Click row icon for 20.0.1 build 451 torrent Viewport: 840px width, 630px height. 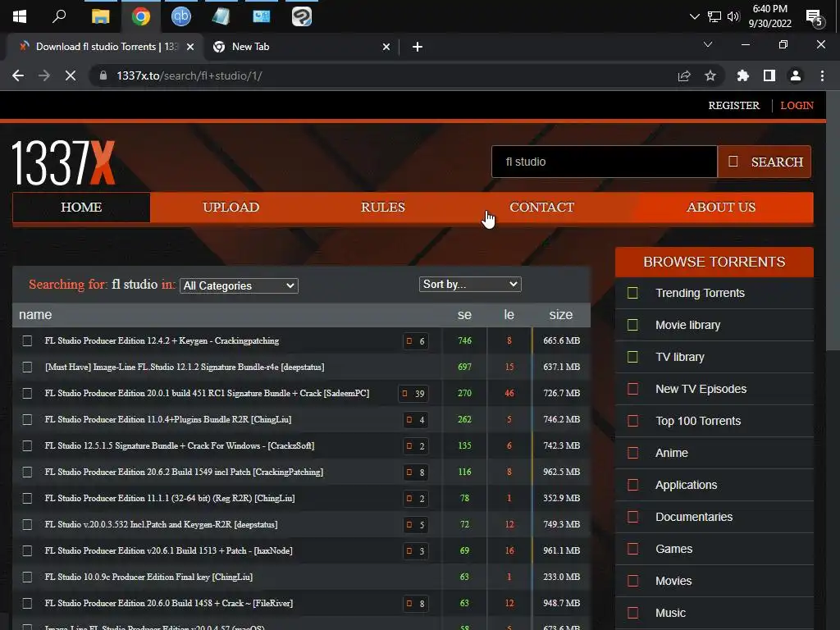(x=27, y=393)
